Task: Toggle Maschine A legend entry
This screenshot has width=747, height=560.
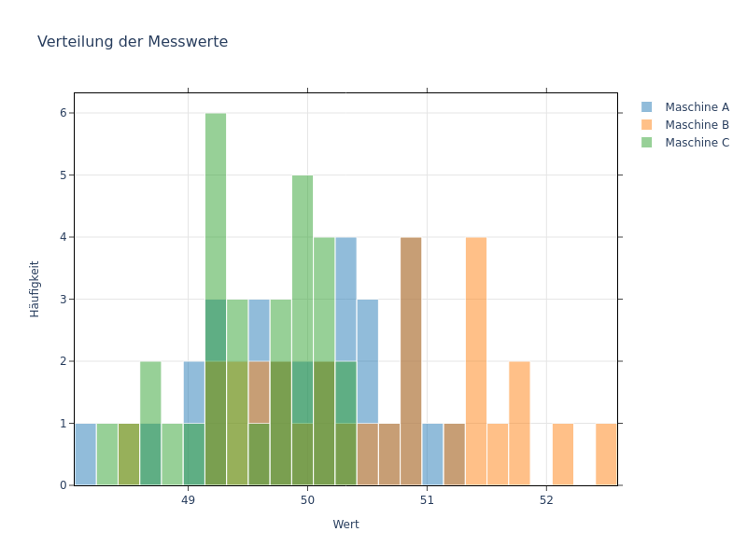Action: click(x=685, y=107)
